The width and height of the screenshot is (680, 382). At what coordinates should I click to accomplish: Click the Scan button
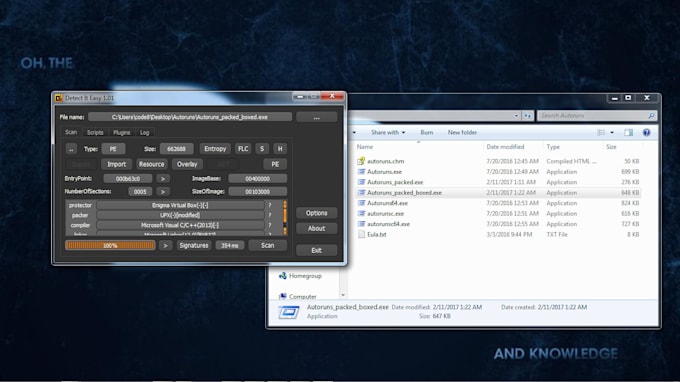click(x=268, y=245)
